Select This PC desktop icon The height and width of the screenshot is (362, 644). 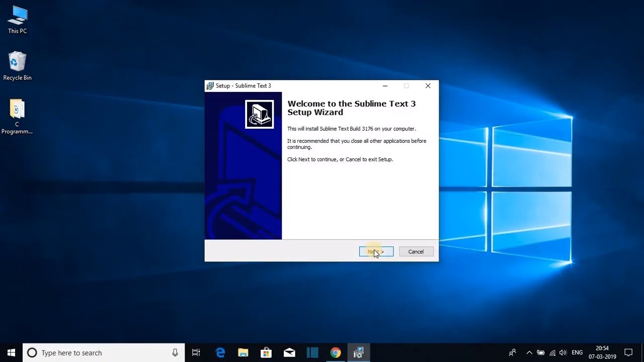[x=17, y=20]
